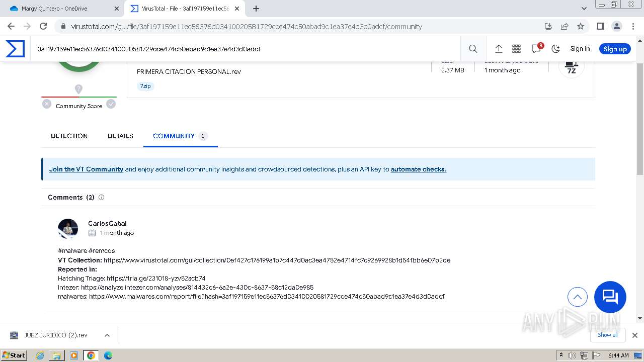Open the VT Collection URL

[x=277, y=260]
